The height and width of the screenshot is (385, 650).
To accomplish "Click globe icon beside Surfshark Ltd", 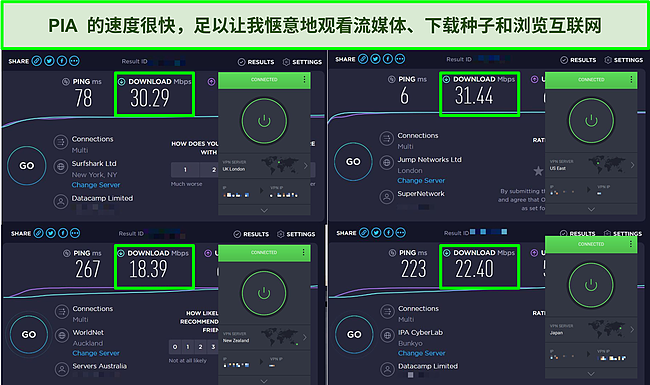I will [61, 167].
